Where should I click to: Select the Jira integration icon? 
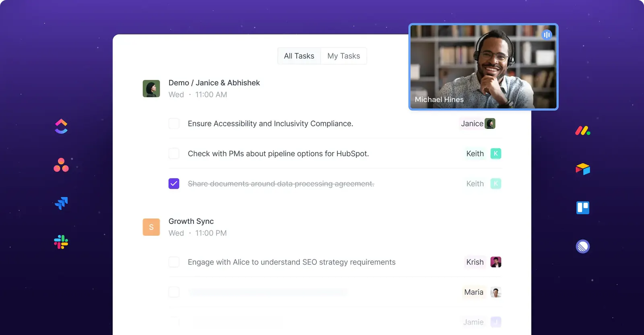tap(61, 203)
